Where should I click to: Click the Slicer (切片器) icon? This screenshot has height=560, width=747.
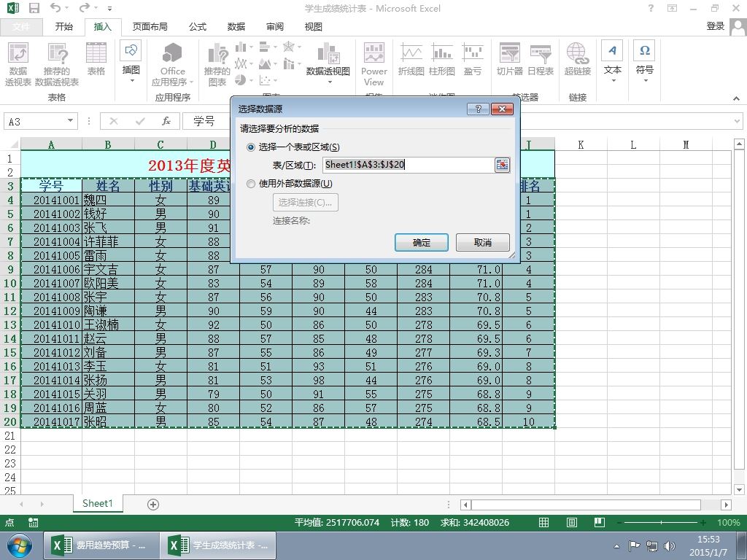pos(510,60)
